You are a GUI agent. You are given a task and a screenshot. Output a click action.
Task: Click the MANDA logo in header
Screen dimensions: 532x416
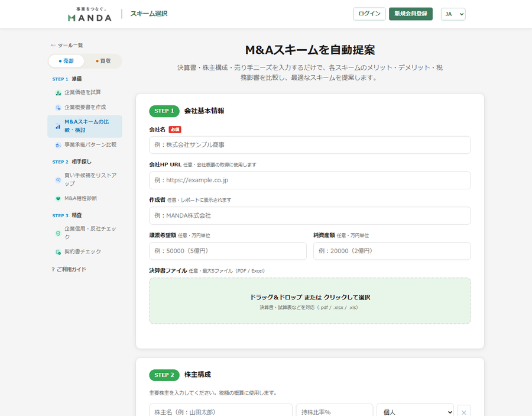pos(90,14)
